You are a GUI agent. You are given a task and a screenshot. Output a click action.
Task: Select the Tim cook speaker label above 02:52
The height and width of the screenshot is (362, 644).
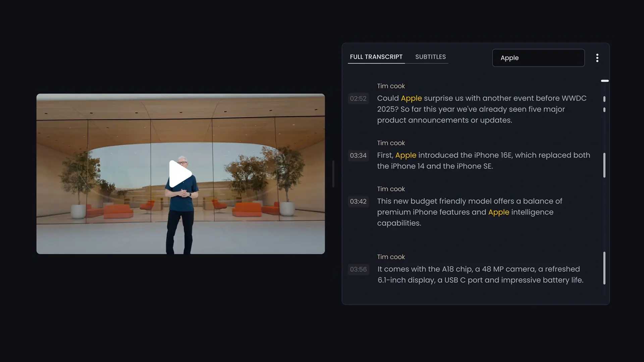click(391, 86)
